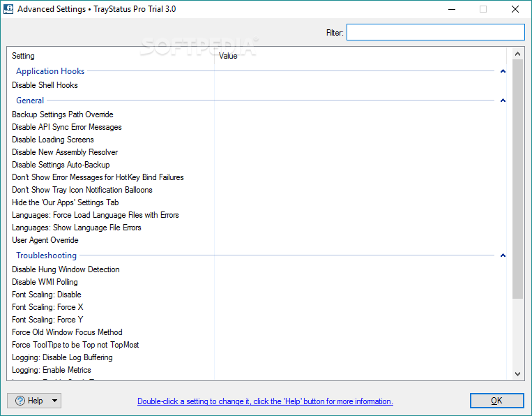Click the TrayStatus app icon in title bar

click(x=8, y=9)
